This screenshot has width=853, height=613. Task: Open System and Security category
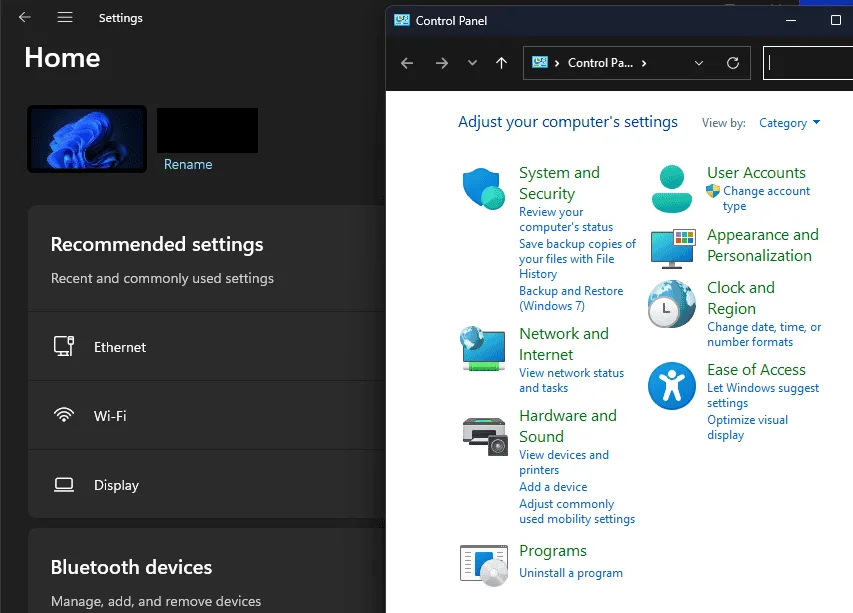tap(559, 183)
